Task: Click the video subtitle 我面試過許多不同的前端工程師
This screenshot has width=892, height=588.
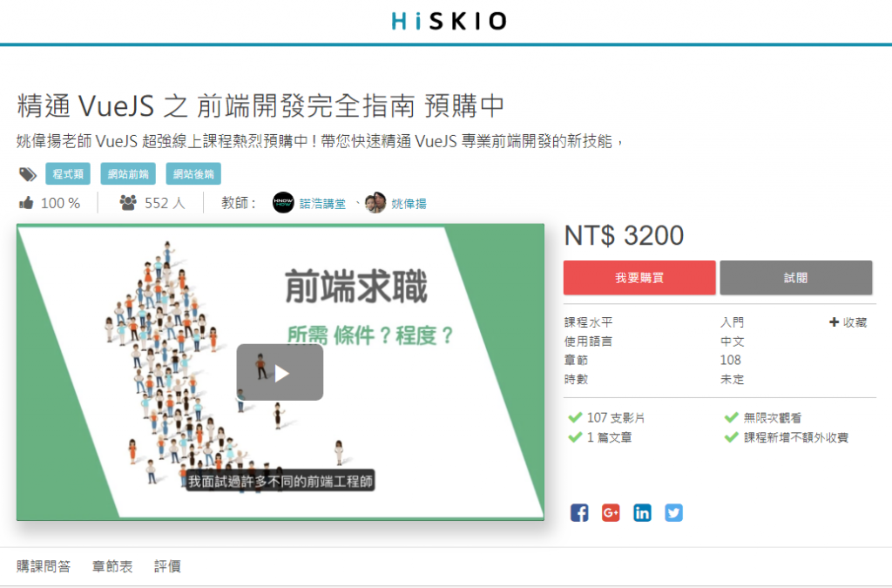Action: pyautogui.click(x=280, y=481)
